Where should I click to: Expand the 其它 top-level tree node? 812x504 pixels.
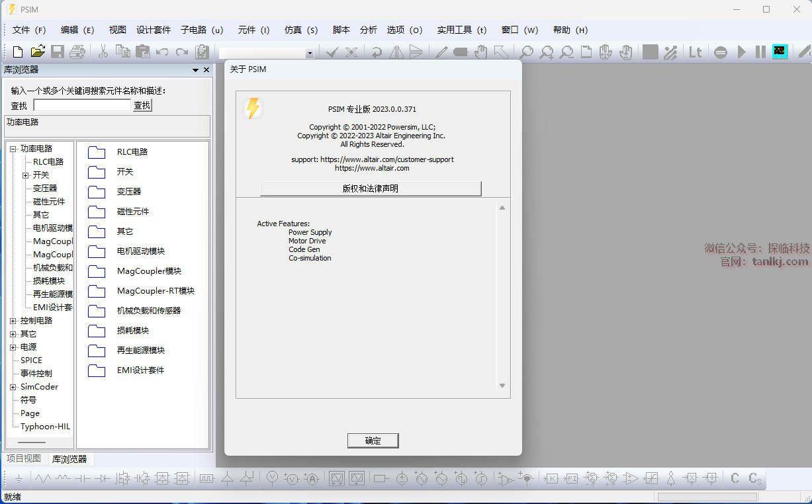click(x=13, y=334)
